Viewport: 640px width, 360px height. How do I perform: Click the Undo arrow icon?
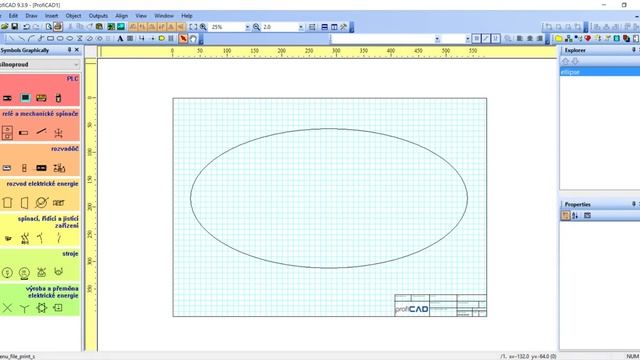tap(26, 27)
